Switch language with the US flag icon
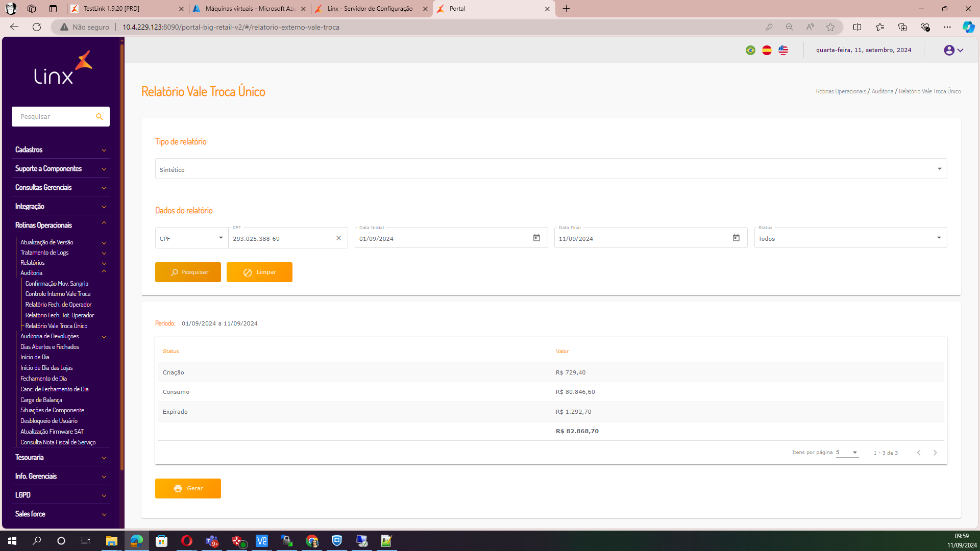 click(783, 50)
